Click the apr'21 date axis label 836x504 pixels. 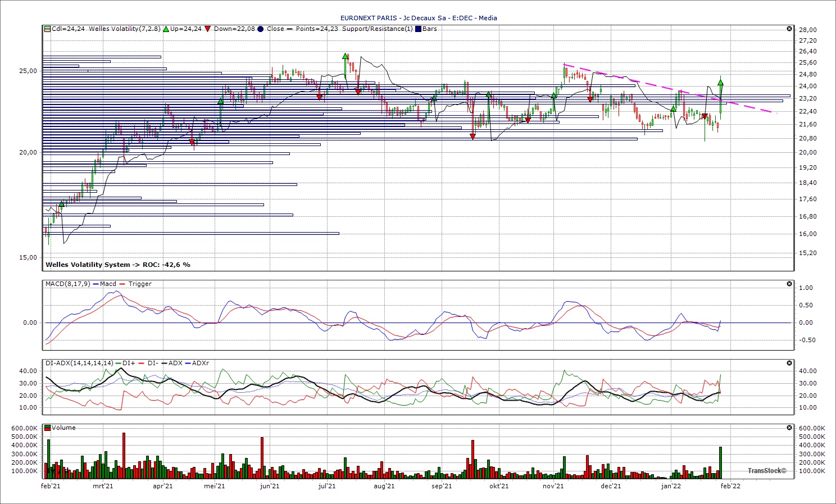click(x=163, y=486)
